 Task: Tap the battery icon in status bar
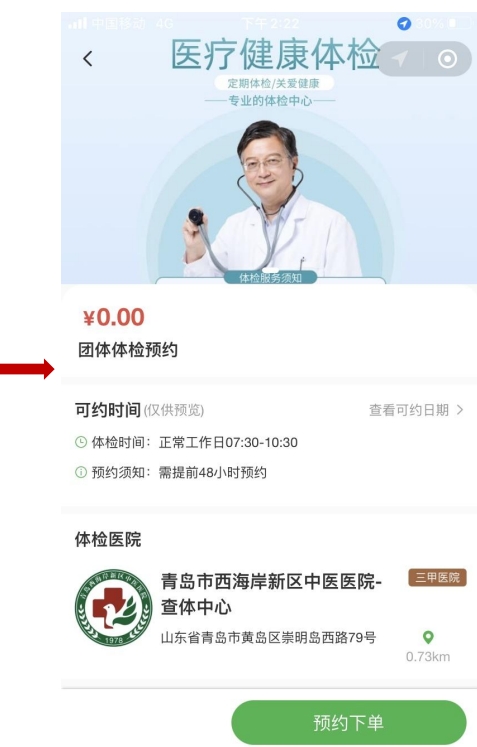[459, 23]
